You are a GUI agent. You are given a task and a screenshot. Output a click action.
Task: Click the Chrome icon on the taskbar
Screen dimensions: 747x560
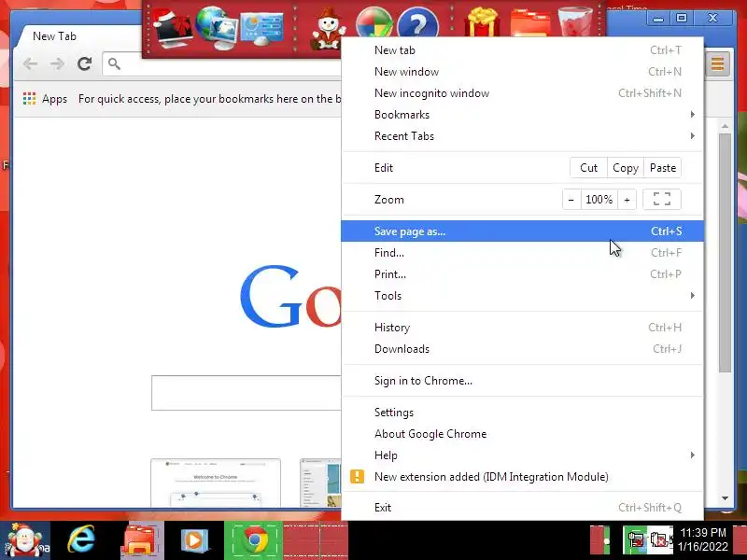click(x=254, y=540)
